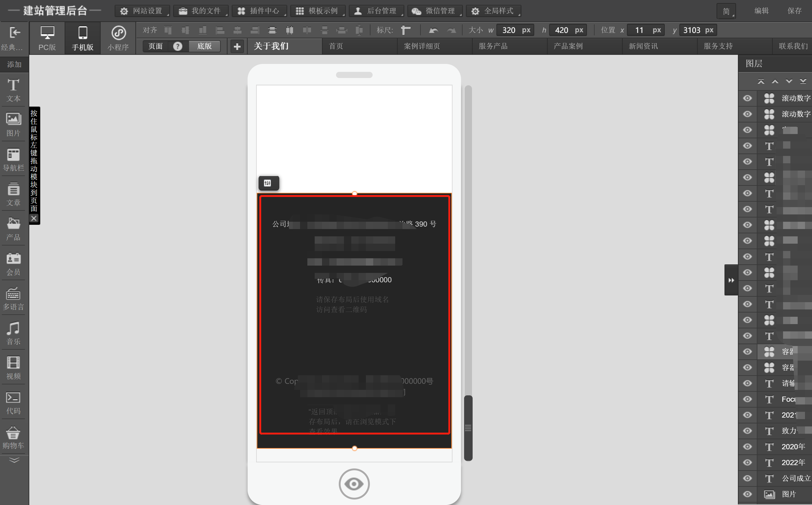This screenshot has height=505, width=812.
Task: Click the preview eye button under phone
Action: tap(354, 484)
